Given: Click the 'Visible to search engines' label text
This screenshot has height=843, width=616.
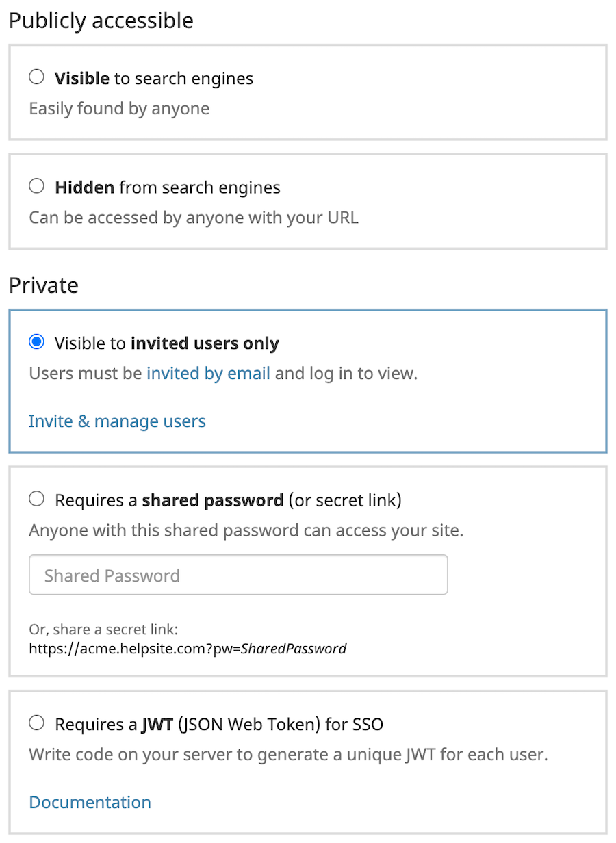Looking at the screenshot, I should point(154,79).
